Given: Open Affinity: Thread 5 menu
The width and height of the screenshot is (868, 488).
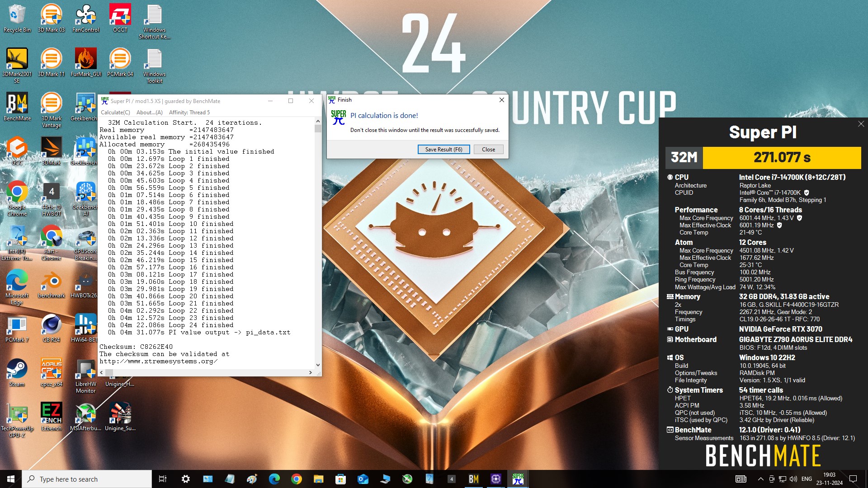Looking at the screenshot, I should pyautogui.click(x=189, y=113).
